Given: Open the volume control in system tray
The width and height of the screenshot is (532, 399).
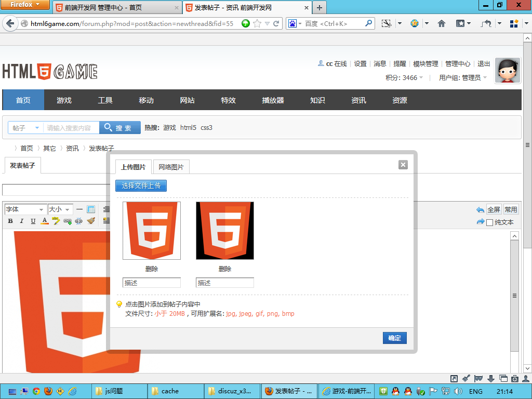Looking at the screenshot, I should pyautogui.click(x=458, y=391).
